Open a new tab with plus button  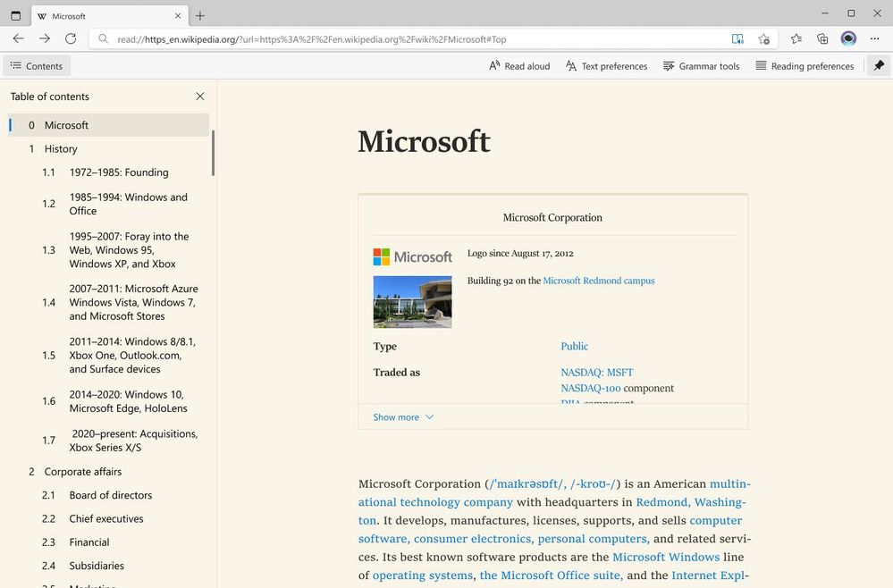pyautogui.click(x=200, y=16)
